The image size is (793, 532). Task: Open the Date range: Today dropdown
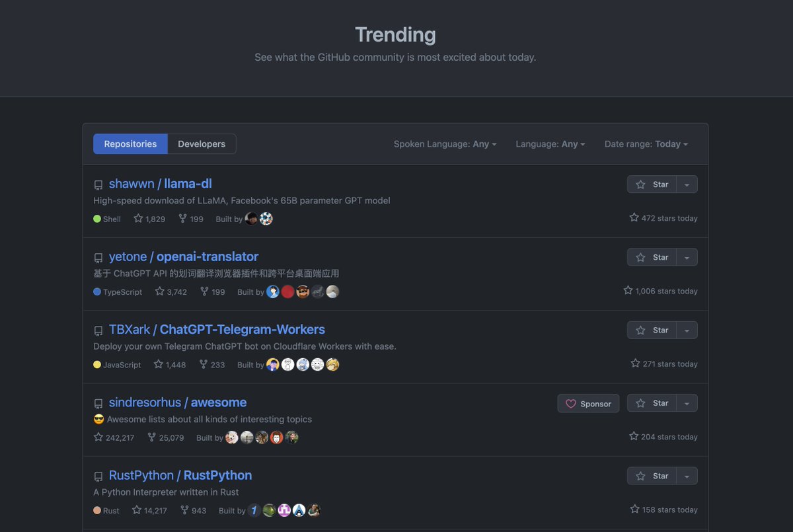646,144
